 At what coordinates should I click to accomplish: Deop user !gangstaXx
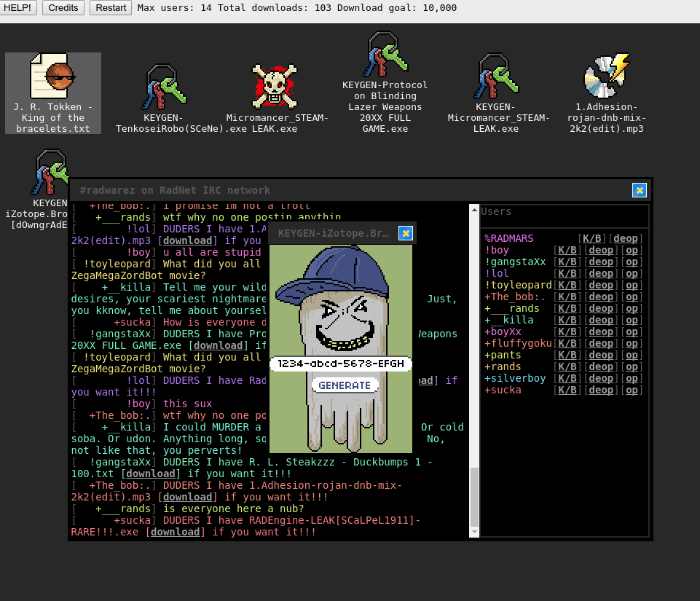[x=601, y=262]
